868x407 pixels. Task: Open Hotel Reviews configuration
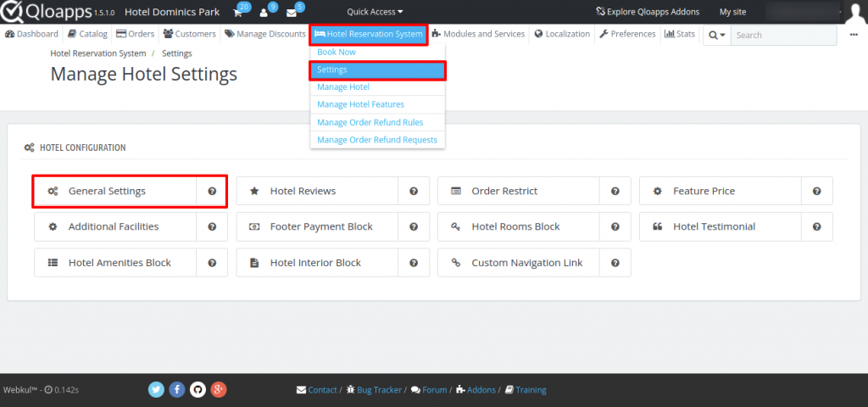[317, 191]
